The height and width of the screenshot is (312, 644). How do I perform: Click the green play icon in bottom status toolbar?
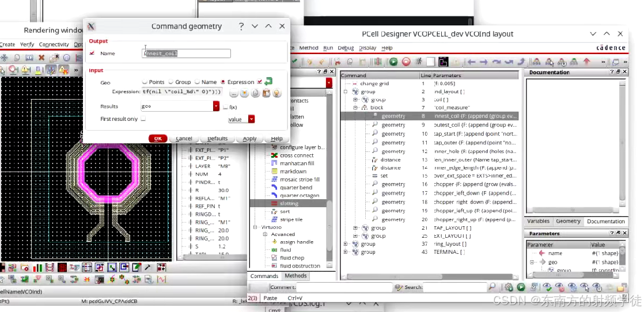[x=521, y=287]
